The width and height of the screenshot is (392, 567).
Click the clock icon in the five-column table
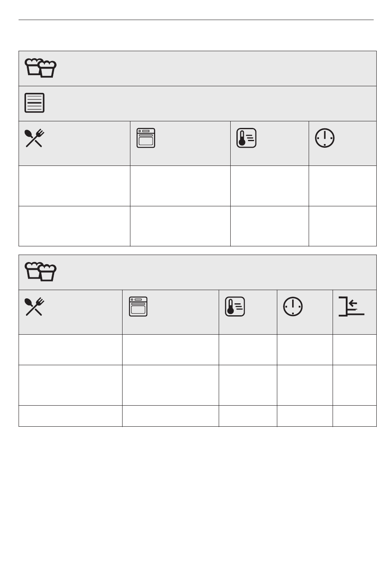point(293,307)
